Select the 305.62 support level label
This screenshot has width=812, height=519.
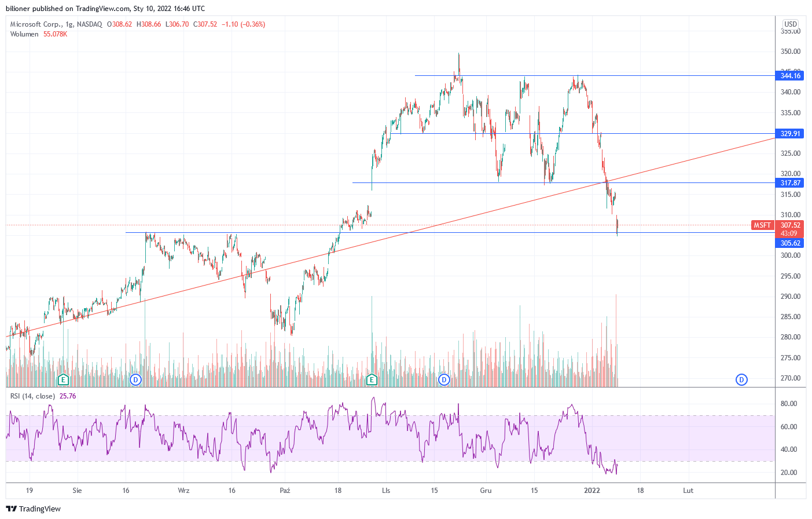pyautogui.click(x=790, y=243)
